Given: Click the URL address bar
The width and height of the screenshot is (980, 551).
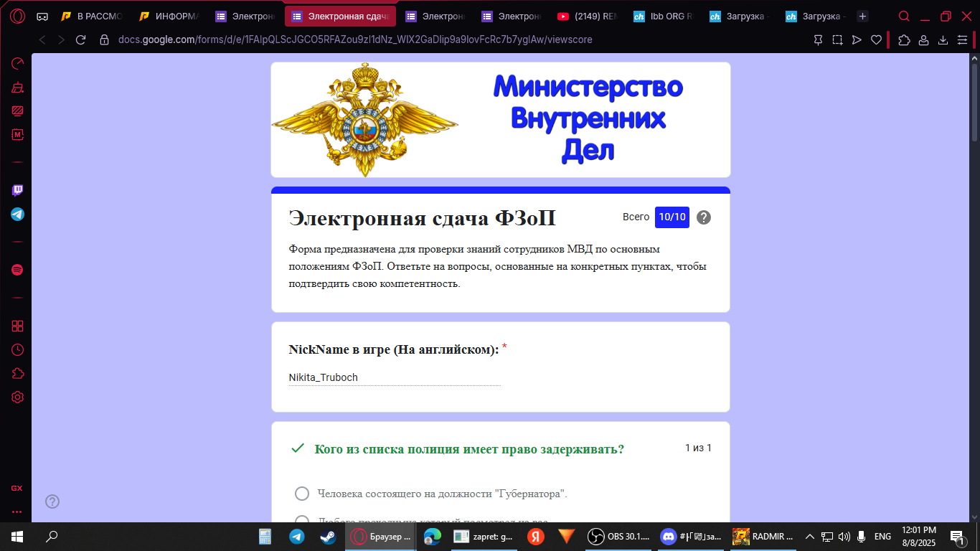Looking at the screenshot, I should point(355,40).
